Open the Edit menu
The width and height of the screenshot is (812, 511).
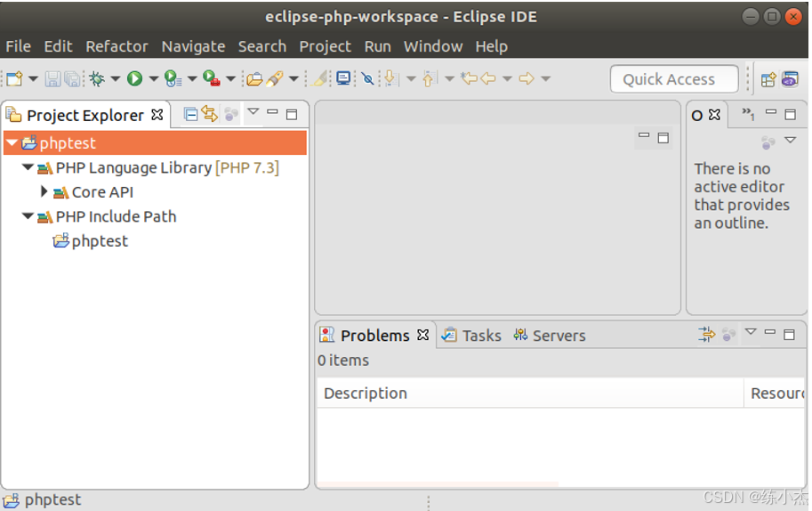pyautogui.click(x=58, y=46)
